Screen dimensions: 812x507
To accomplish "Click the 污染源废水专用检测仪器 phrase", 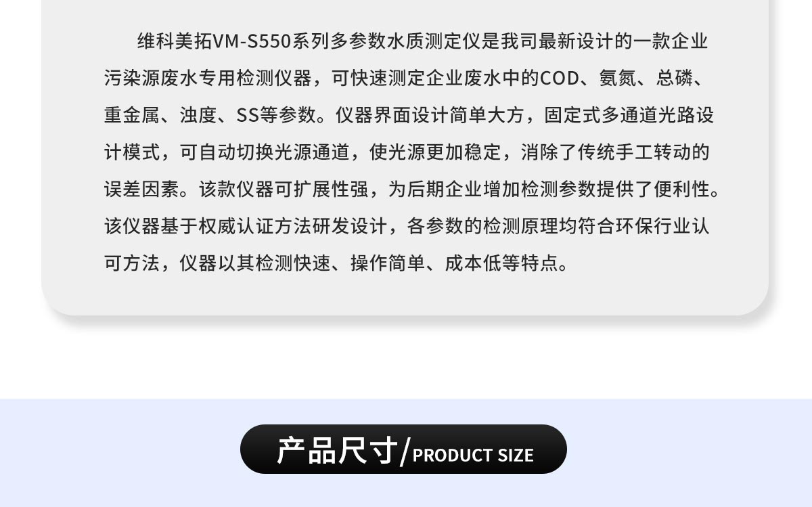I will tap(208, 79).
